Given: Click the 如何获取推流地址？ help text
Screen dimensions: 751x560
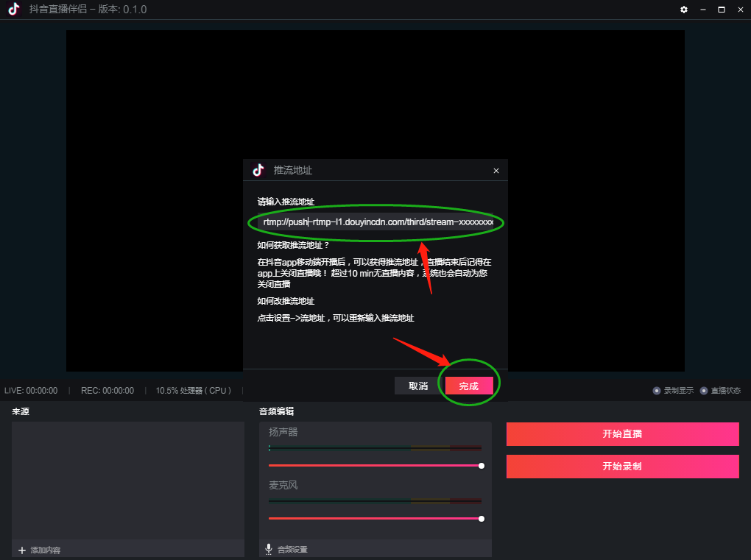Looking at the screenshot, I should (x=294, y=245).
